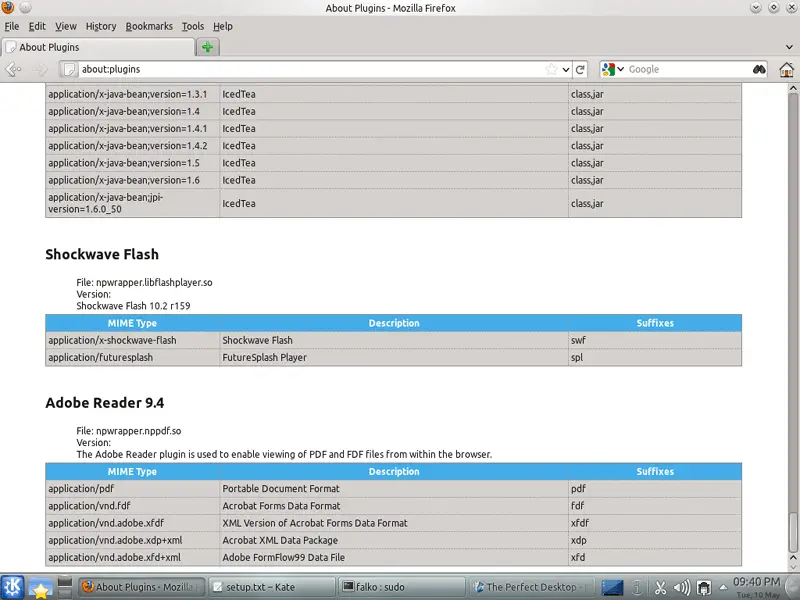This screenshot has height=600, width=800.
Task: Open the KDE Kickoff application launcher
Action: tap(12, 587)
